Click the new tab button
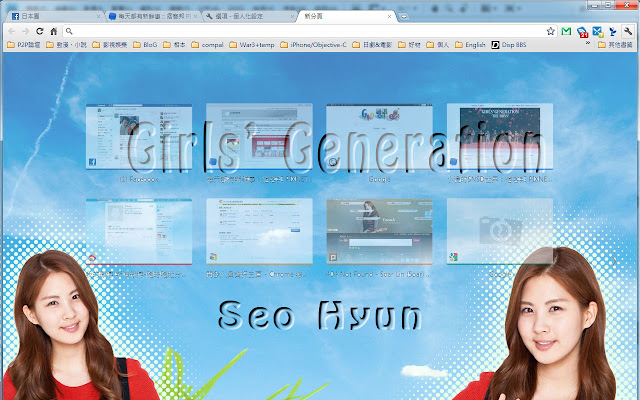Viewport: 640px width, 400px height. coord(404,17)
